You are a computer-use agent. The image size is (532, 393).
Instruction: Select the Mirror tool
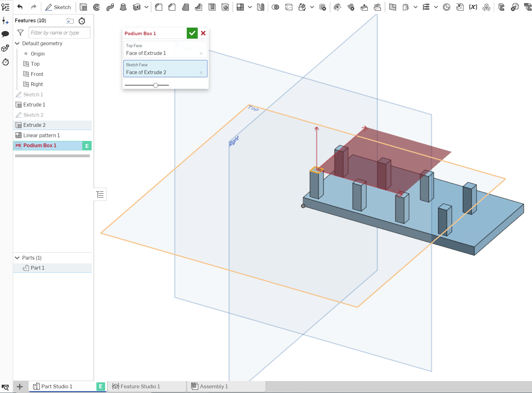click(261, 7)
